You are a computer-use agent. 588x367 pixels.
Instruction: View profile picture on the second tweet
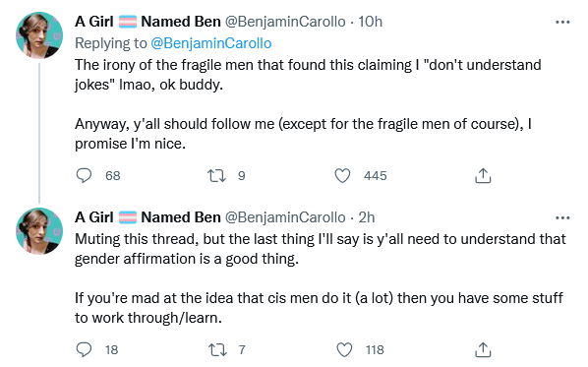tap(39, 231)
